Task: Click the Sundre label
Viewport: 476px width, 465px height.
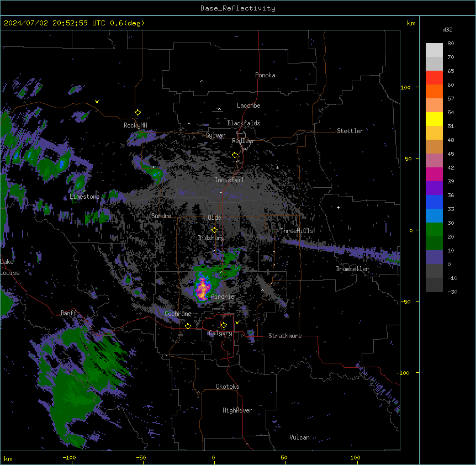Action: (x=161, y=216)
